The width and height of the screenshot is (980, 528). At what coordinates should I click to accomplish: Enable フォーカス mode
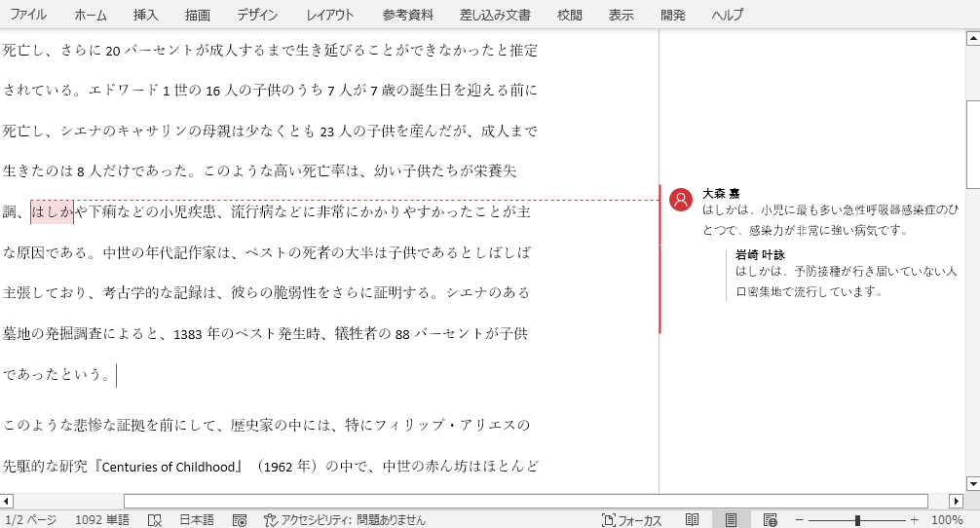click(631, 520)
